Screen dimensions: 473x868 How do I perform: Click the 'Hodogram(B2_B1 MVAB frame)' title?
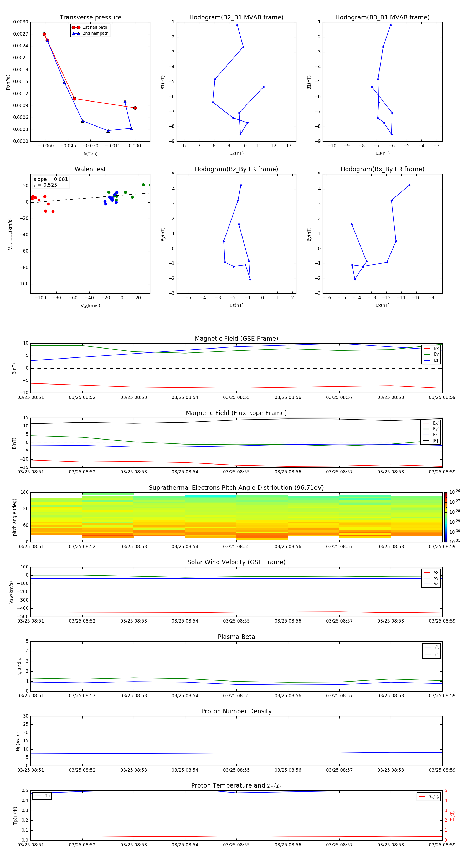(x=236, y=17)
